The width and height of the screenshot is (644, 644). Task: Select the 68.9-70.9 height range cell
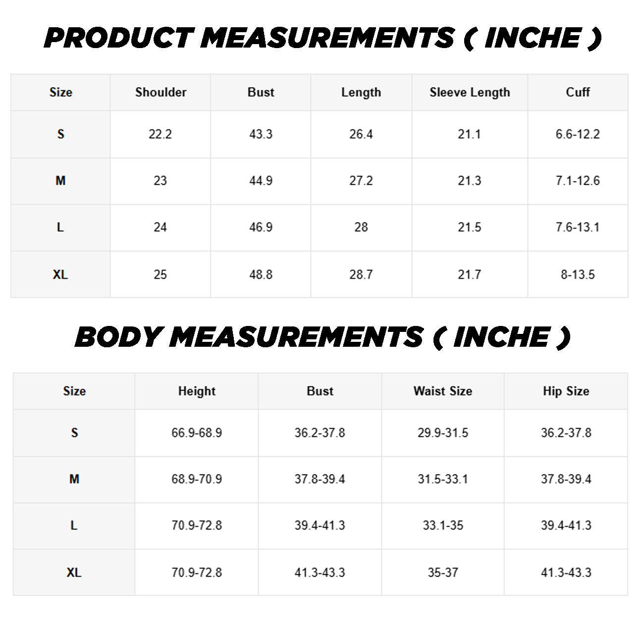[x=197, y=480]
